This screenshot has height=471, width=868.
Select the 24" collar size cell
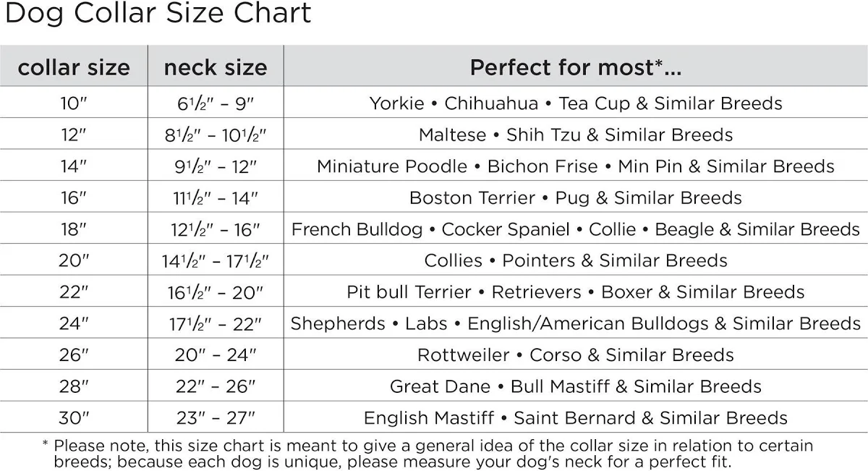tap(74, 323)
